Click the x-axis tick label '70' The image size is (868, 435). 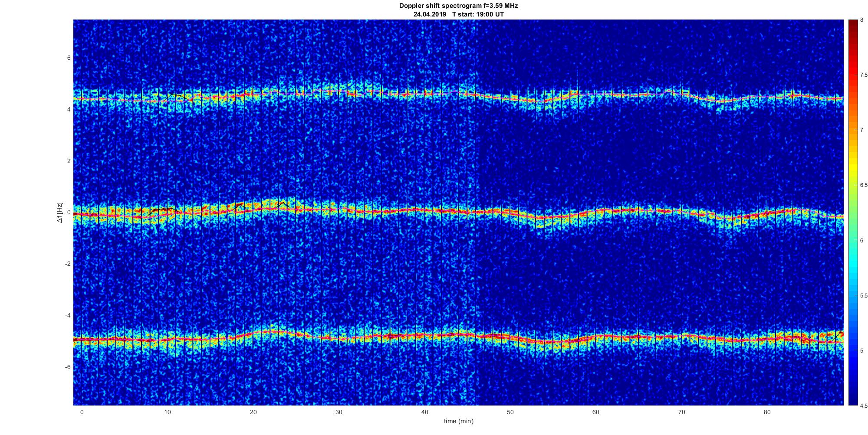click(681, 412)
